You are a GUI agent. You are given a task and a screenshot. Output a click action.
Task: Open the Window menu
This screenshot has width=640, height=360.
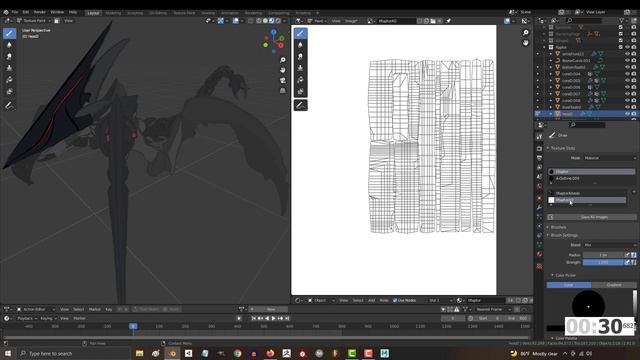pyautogui.click(x=57, y=13)
